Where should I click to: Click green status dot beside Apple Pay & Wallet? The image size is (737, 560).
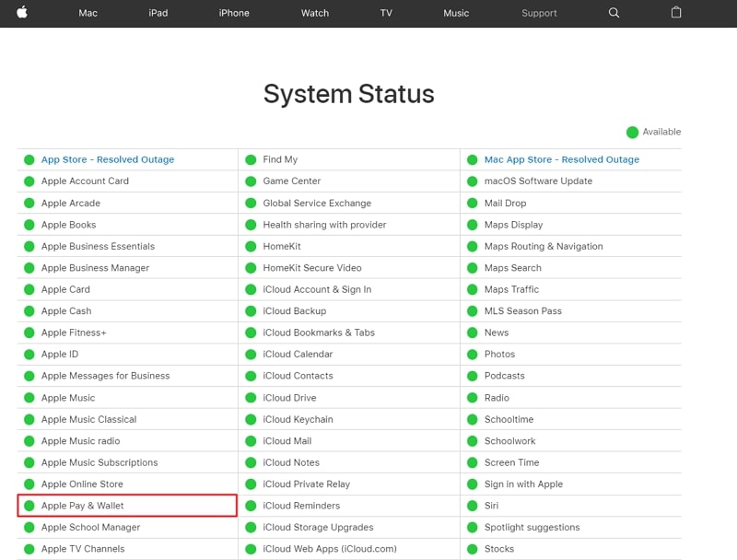pos(29,506)
